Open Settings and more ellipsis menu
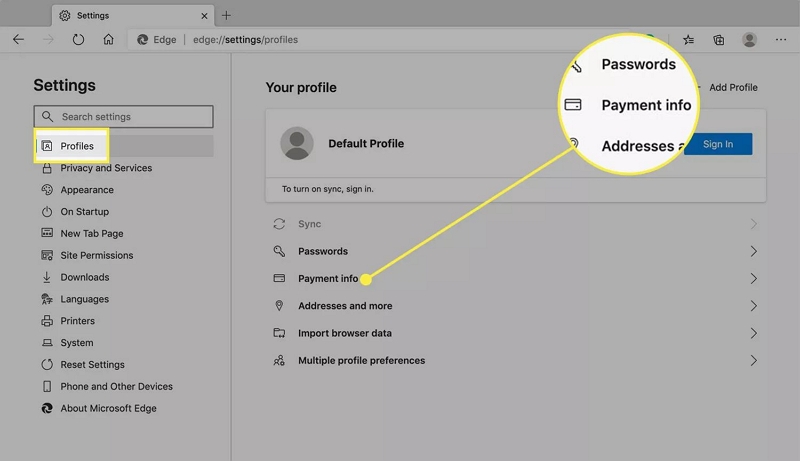Screen dimensions: 800x461 (x=781, y=39)
